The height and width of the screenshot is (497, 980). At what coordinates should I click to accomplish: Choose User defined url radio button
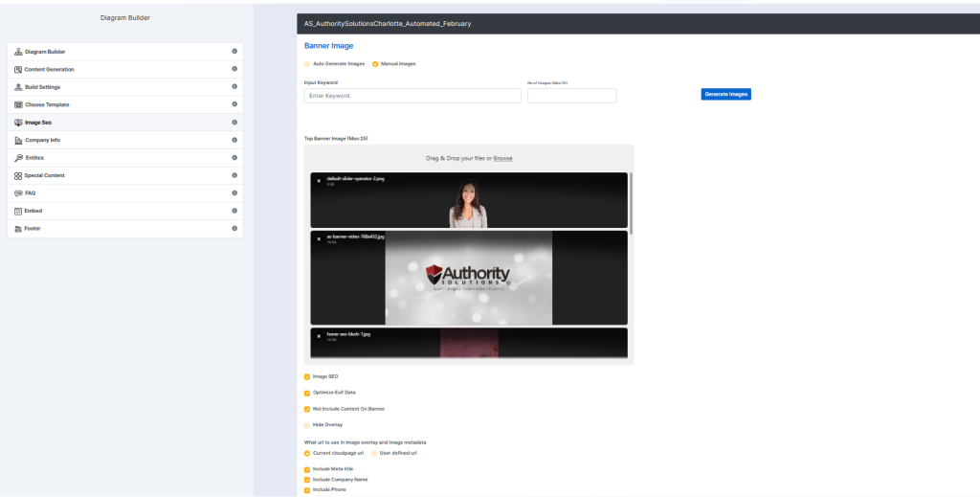[x=374, y=453]
